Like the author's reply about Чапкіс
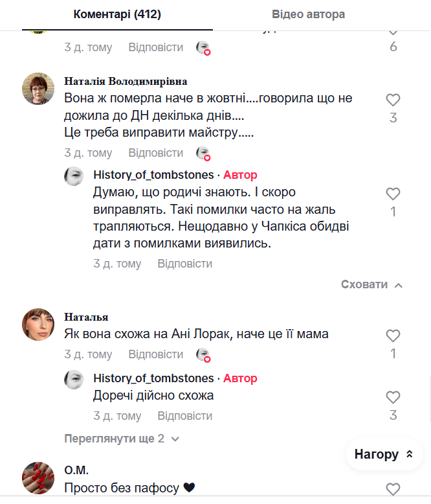This screenshot has height=504, width=431. click(393, 194)
